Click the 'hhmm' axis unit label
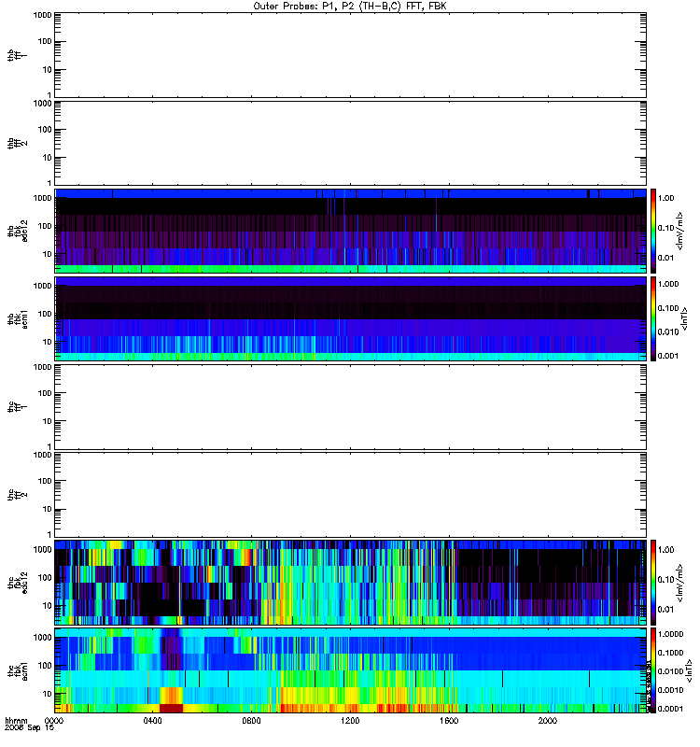Screen dimensions: 700x747 tap(16, 721)
